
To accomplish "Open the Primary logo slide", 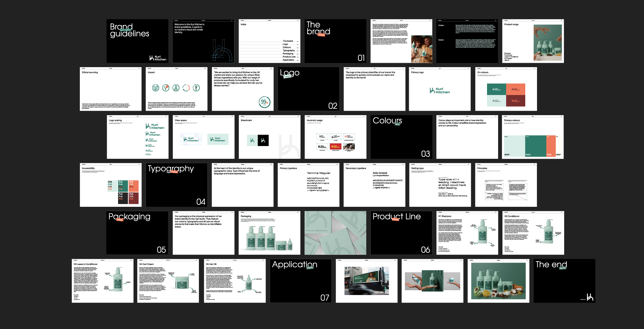I will point(440,89).
